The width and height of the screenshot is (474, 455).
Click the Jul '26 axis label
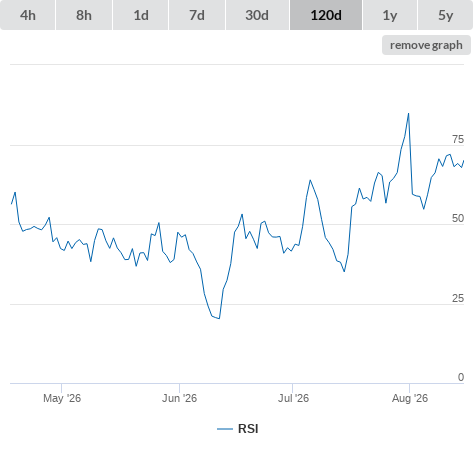point(293,398)
